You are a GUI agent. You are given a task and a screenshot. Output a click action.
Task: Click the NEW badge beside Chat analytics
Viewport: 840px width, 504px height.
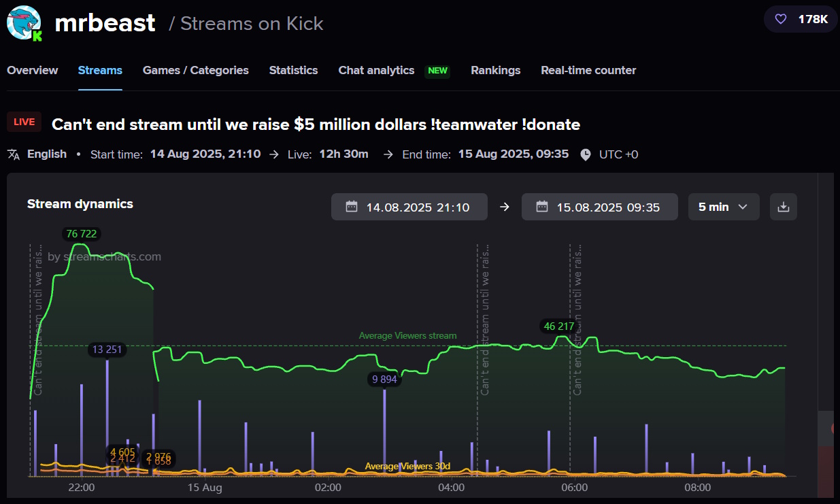[437, 71]
